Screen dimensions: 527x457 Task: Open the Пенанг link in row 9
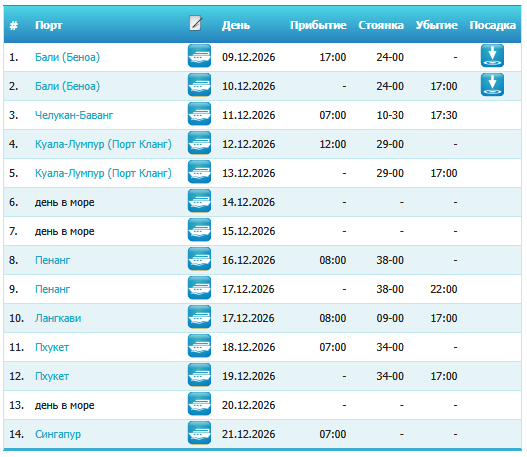(52, 289)
